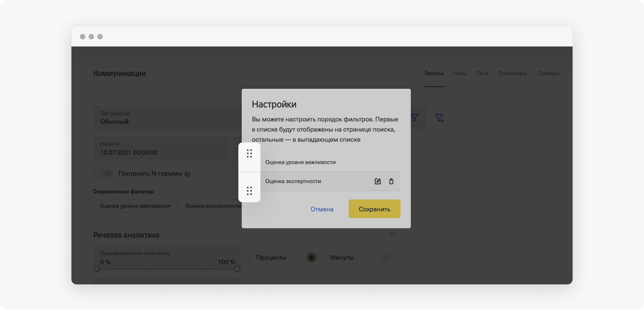The image size is (644, 310).
Task: Cancel the settings dialog with Отмена
Action: [322, 209]
